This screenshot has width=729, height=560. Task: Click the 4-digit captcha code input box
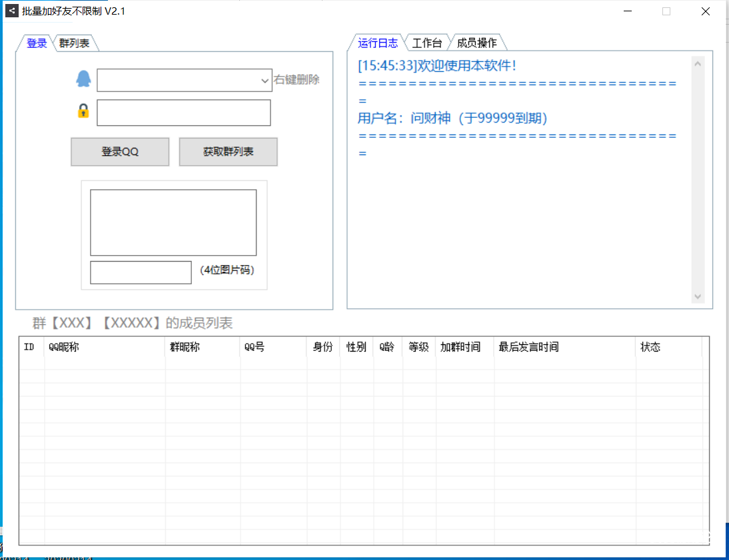click(x=141, y=272)
